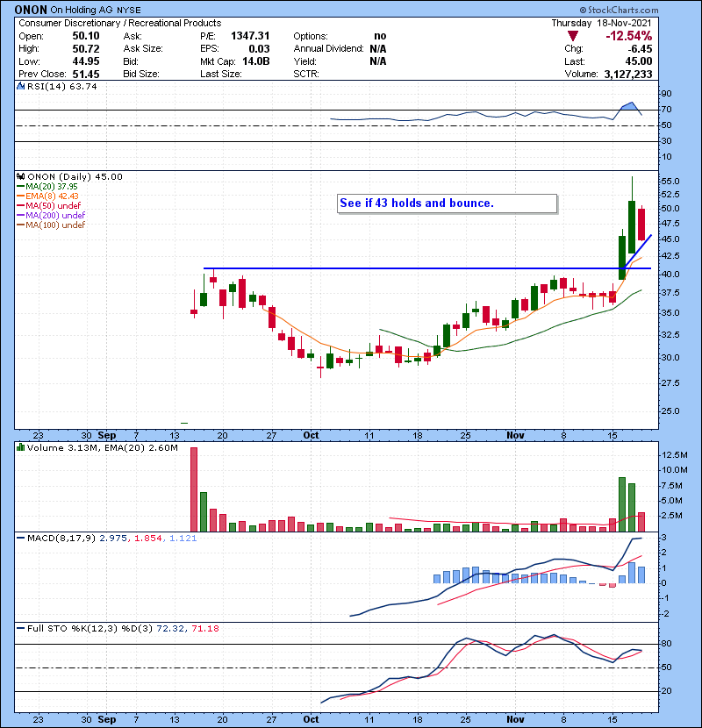Viewport: 702px width, 728px height.
Task: Click the EPS value 0.03
Action: pyautogui.click(x=259, y=49)
